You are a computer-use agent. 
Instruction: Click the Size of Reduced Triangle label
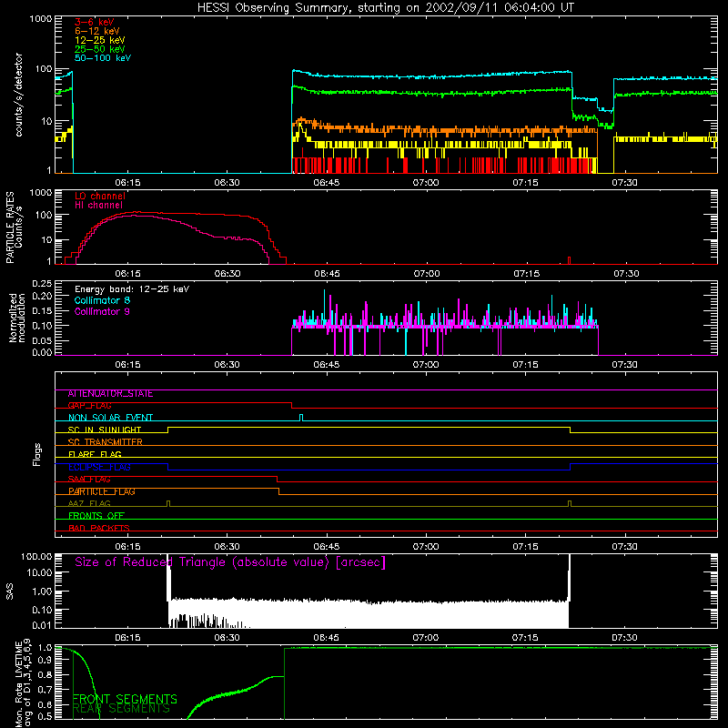[x=230, y=562]
